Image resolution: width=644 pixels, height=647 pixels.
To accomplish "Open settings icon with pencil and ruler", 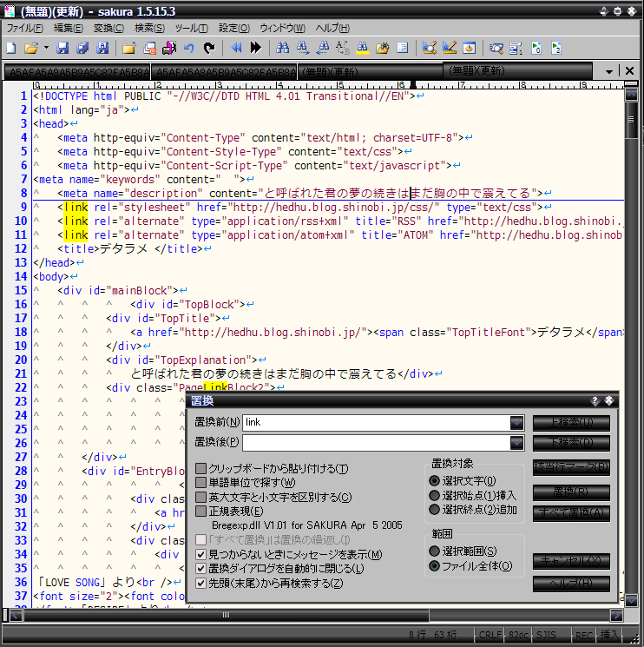I will pyautogui.click(x=449, y=49).
